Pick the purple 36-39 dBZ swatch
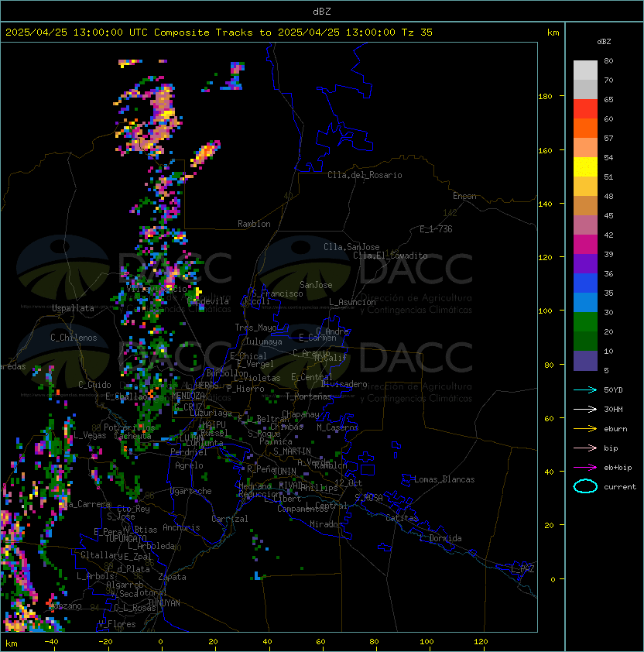Screen dimensions: 644x652 point(585,263)
